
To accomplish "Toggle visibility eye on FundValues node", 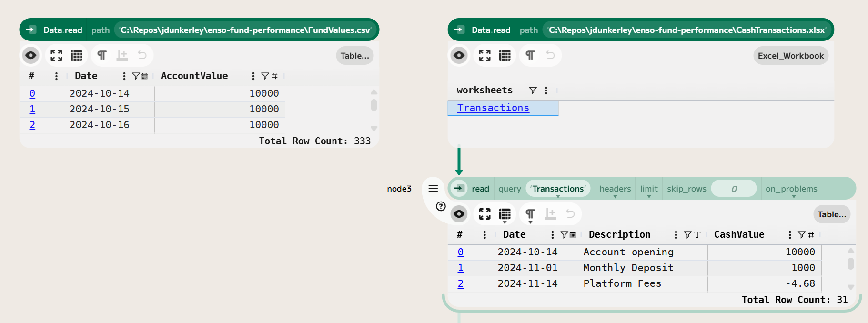I will 30,55.
